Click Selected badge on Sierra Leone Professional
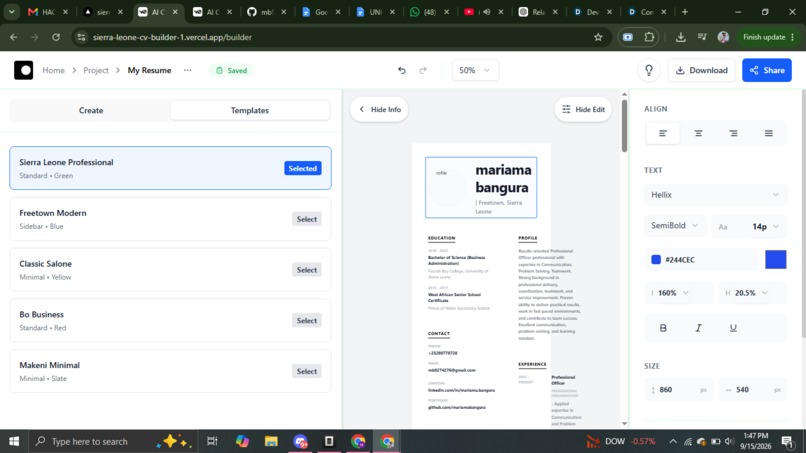 303,168
